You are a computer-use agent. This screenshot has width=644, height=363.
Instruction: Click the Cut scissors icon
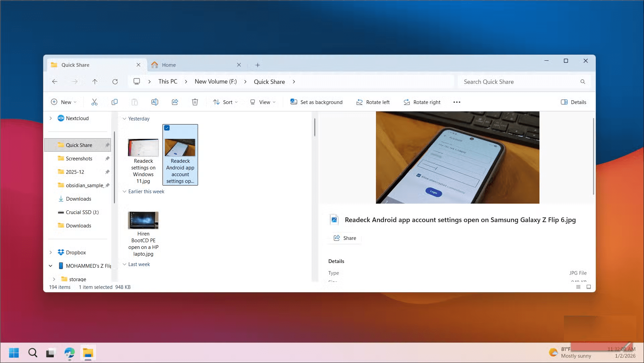pos(94,102)
